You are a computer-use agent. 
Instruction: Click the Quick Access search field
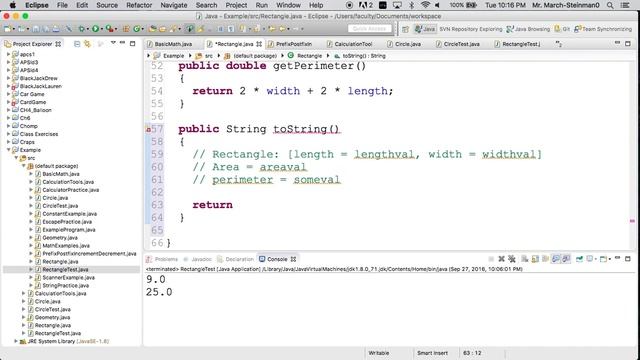(370, 29)
